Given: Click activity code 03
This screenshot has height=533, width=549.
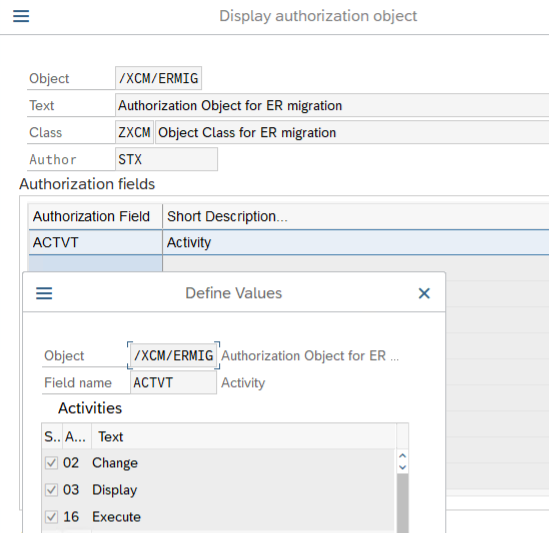Looking at the screenshot, I should pos(71,490).
